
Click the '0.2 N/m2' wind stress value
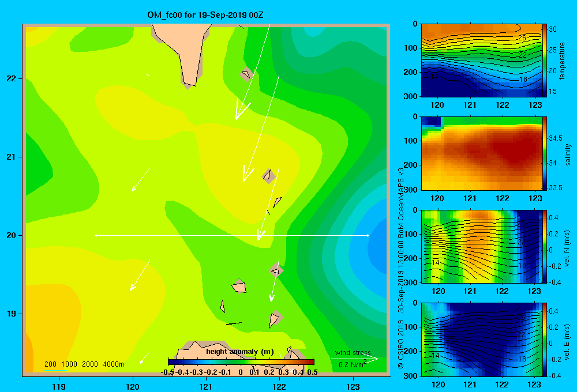[352, 364]
